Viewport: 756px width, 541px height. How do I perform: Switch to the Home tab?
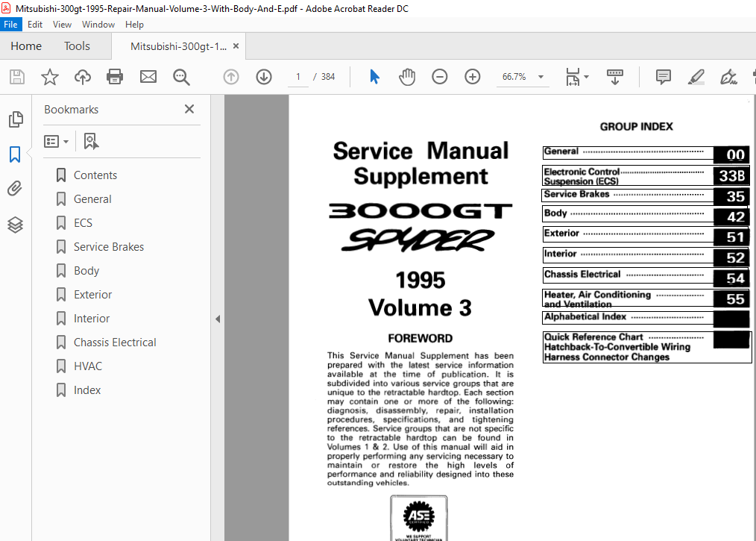26,46
